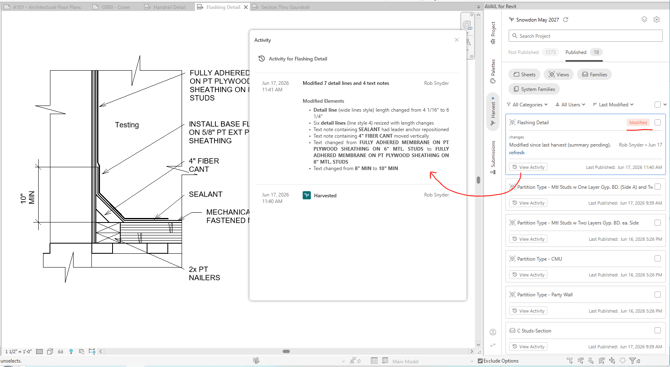Select the Published tab in AVAIL panel

pos(583,52)
